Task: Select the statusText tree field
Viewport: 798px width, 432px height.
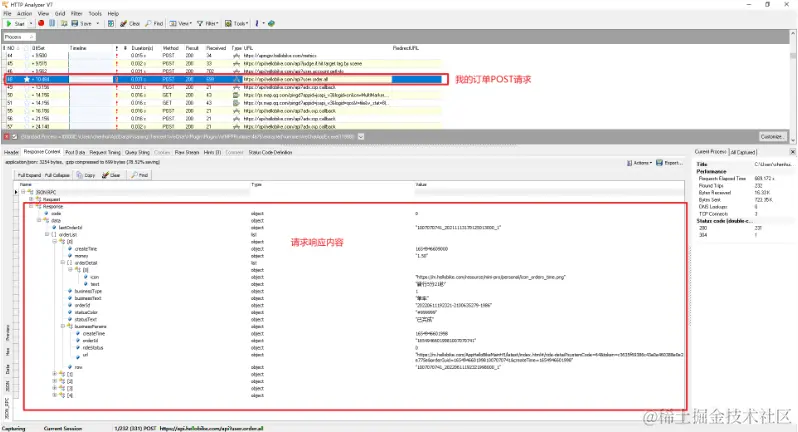Action: point(86,320)
